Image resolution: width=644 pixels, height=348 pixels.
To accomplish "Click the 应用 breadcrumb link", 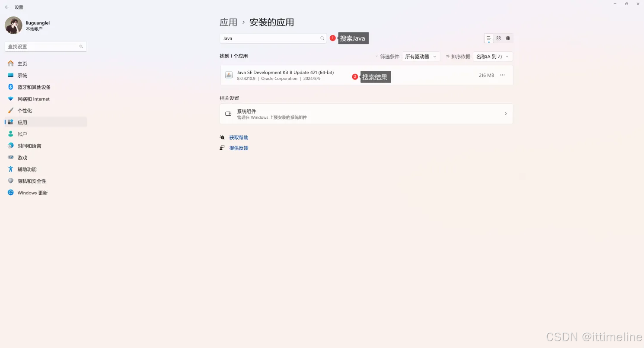I will coord(228,22).
